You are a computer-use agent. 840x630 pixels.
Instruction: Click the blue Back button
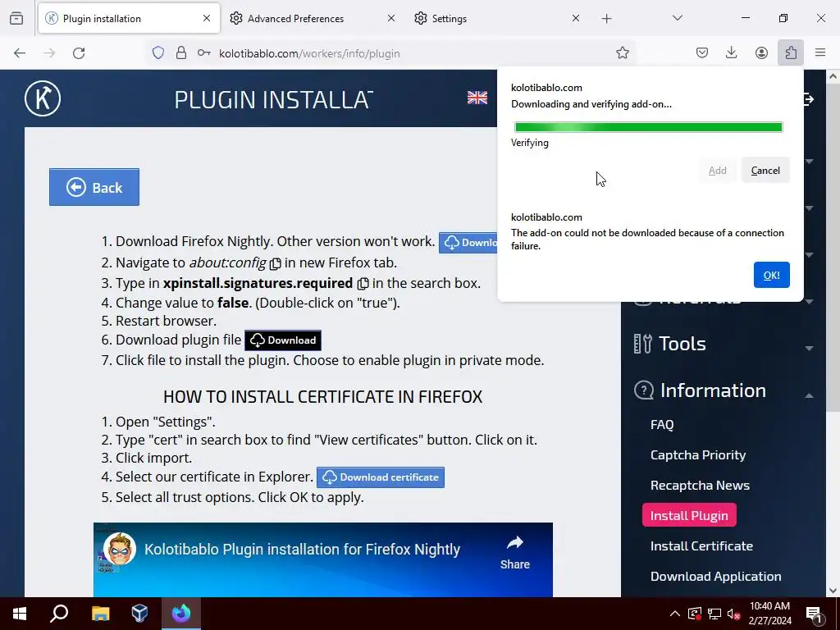[x=94, y=187]
